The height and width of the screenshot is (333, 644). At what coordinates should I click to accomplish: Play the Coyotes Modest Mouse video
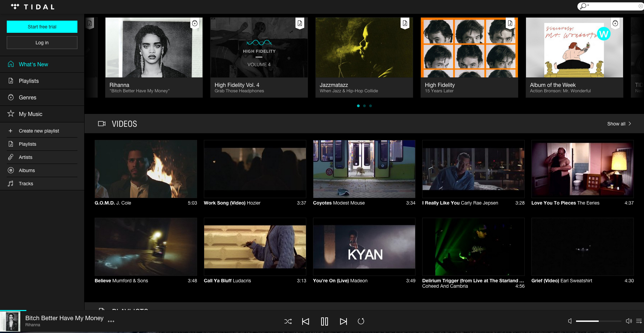click(x=364, y=169)
